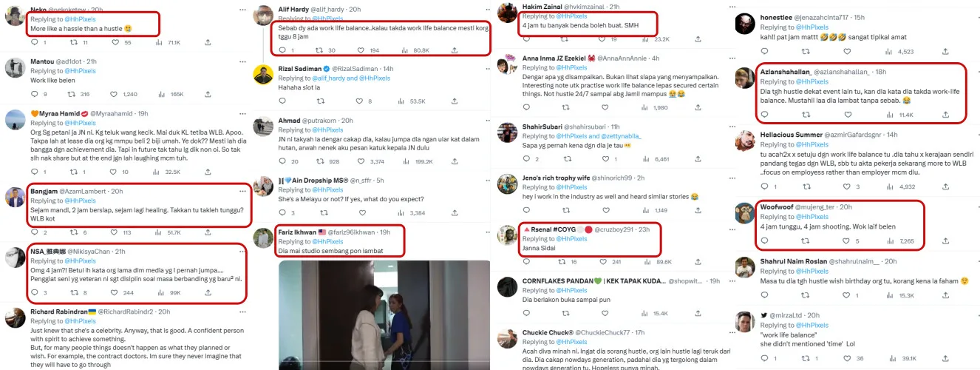Reply to Rizal Sadiman's "Hahaha siot la" tweet
The height and width of the screenshot is (370, 980).
coord(283,101)
